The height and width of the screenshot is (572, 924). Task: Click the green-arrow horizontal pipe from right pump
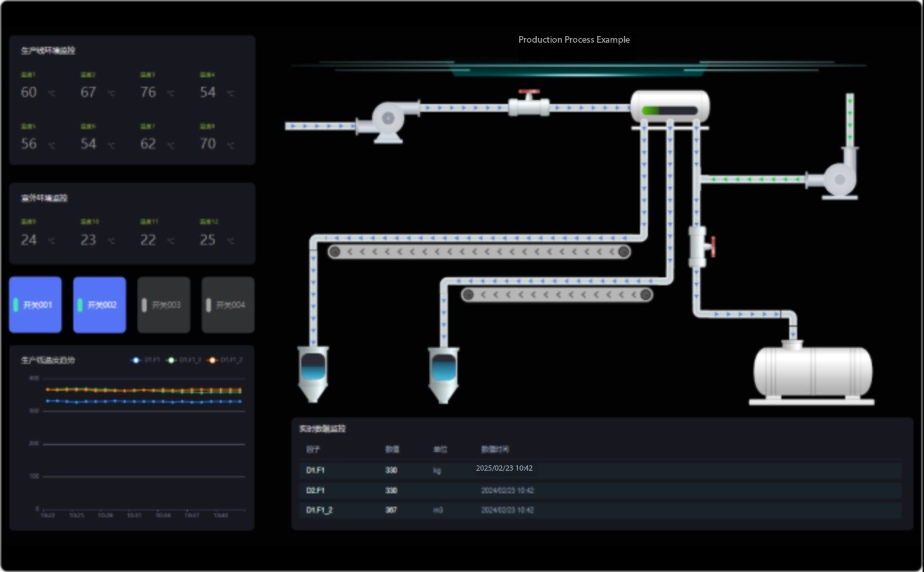[x=753, y=179]
